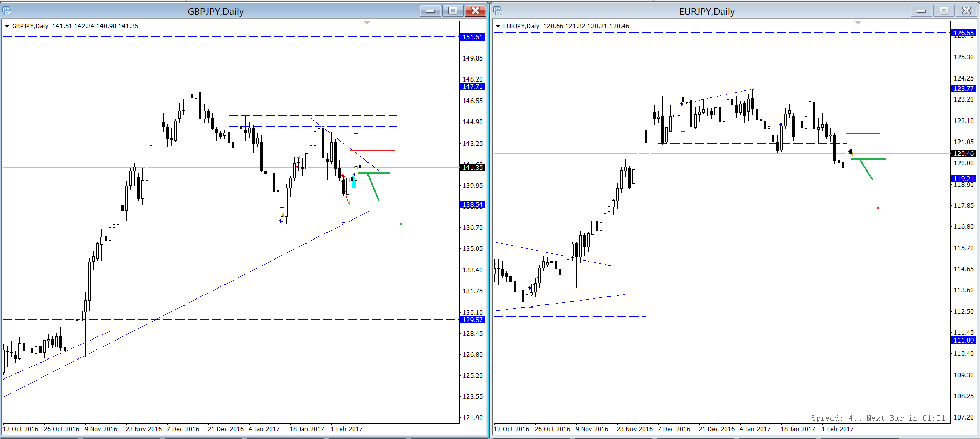The width and height of the screenshot is (980, 439).
Task: Click the EURJPY chart shift triangle marker
Action: tap(858, 23)
